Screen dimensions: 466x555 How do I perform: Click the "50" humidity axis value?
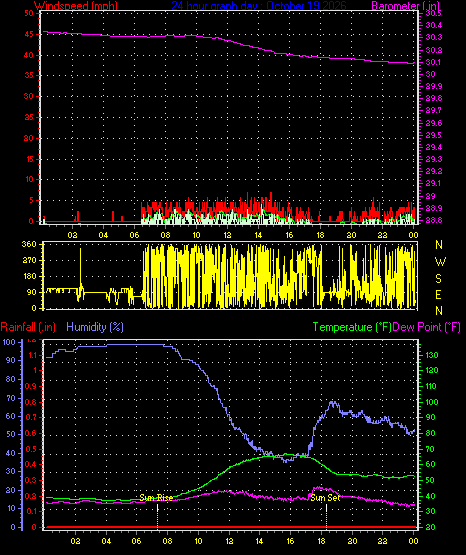(11, 434)
